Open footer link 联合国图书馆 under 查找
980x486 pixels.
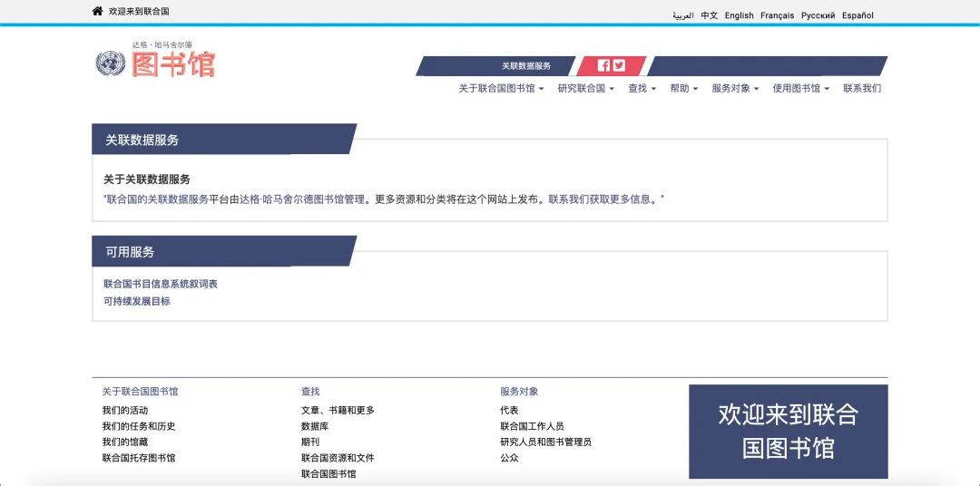point(328,474)
